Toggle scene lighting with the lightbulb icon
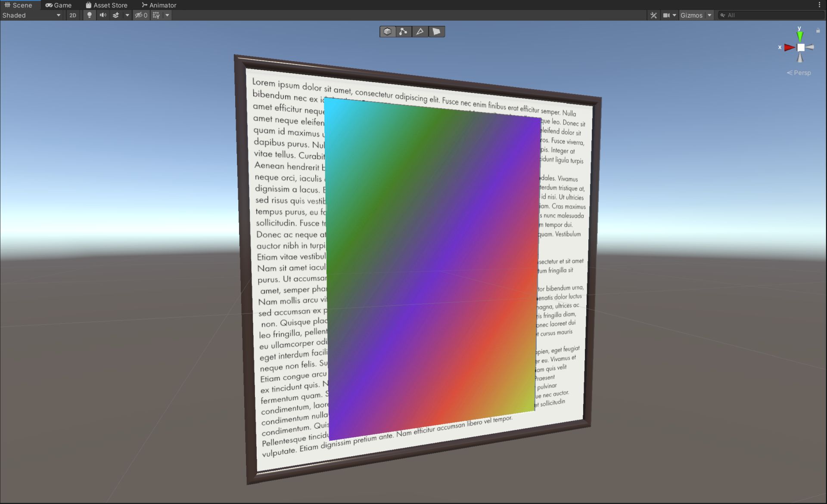 (x=89, y=15)
